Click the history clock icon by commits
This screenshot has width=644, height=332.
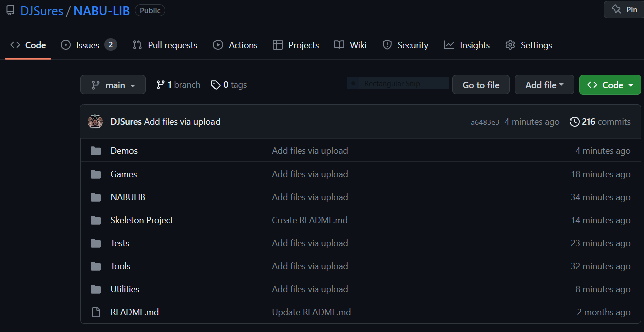click(574, 122)
